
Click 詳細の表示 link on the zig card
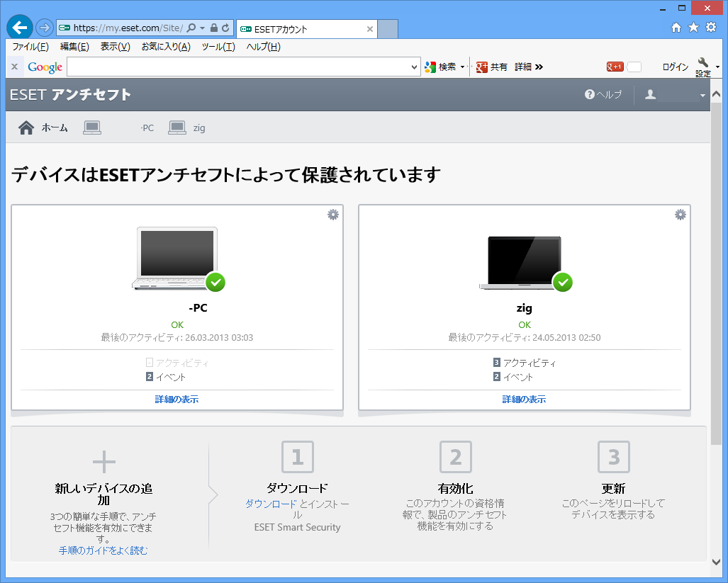(524, 400)
